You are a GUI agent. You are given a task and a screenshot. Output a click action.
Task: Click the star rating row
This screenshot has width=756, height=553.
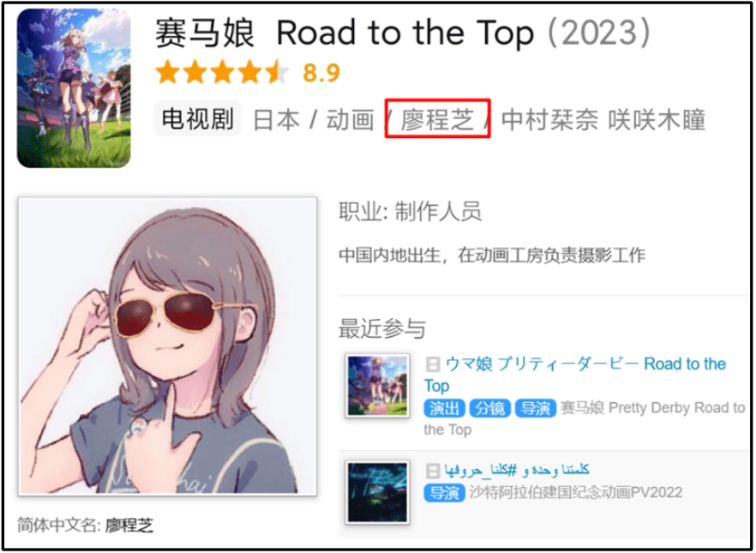(x=223, y=73)
